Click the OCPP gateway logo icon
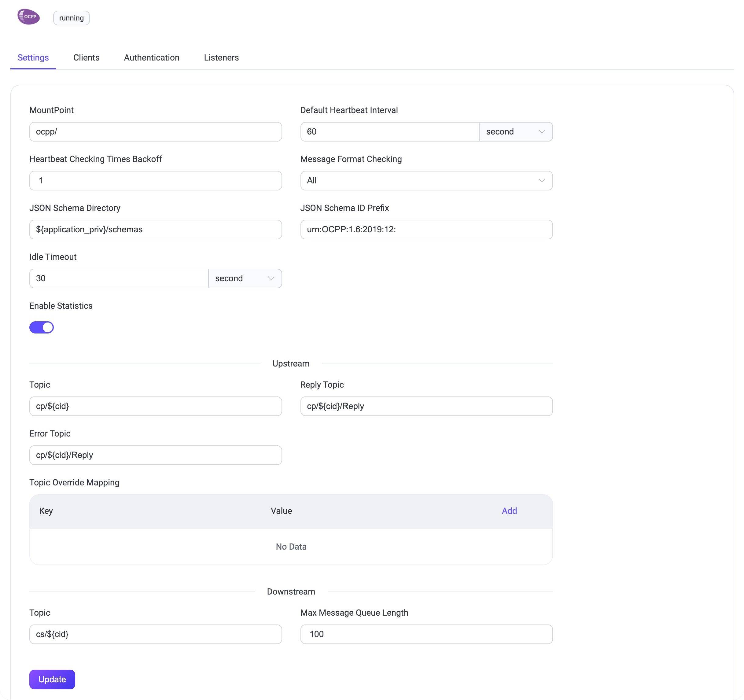Image resolution: width=744 pixels, height=700 pixels. (x=28, y=17)
